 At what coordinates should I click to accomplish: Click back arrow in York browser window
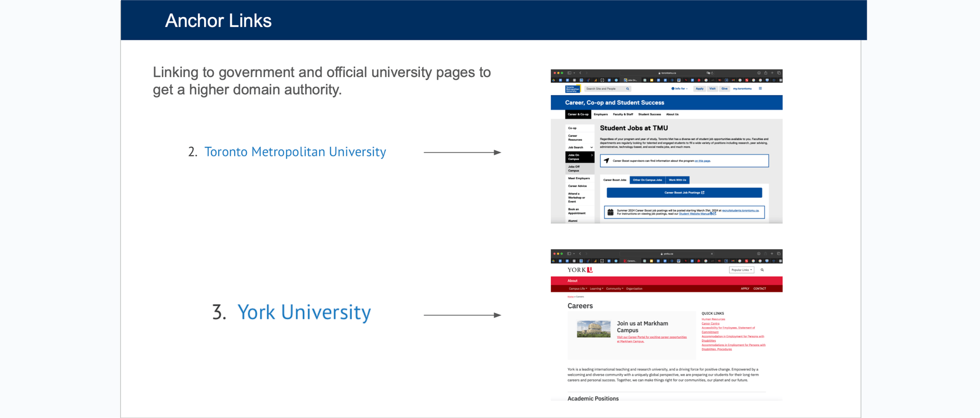pyautogui.click(x=580, y=253)
